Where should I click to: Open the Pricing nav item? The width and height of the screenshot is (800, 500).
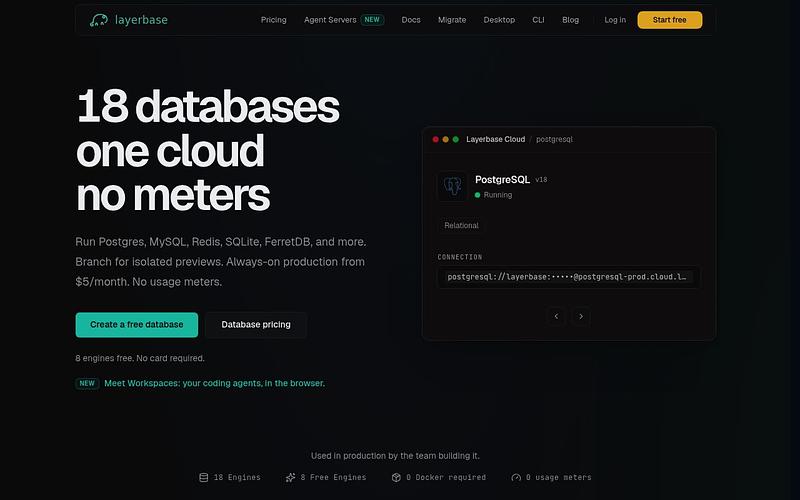point(273,20)
